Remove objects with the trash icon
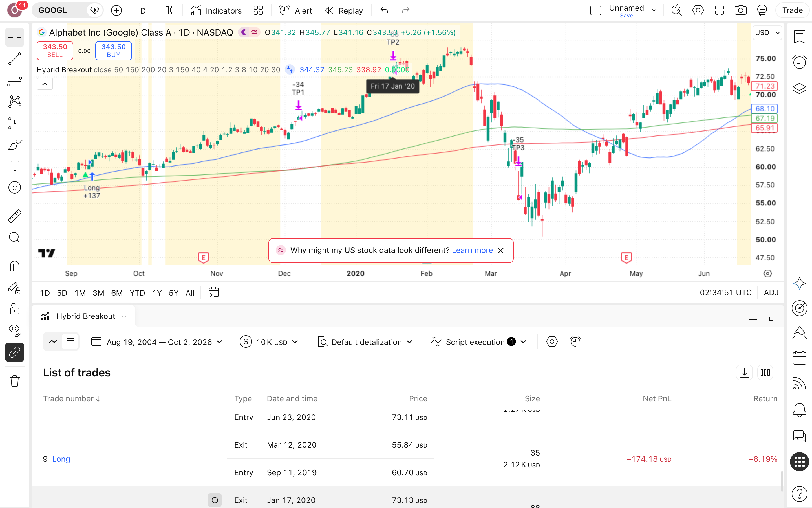 tap(14, 381)
